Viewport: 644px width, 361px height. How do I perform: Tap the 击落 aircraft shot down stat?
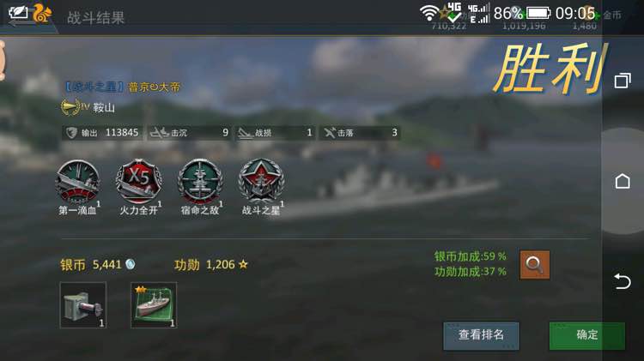pos(360,133)
